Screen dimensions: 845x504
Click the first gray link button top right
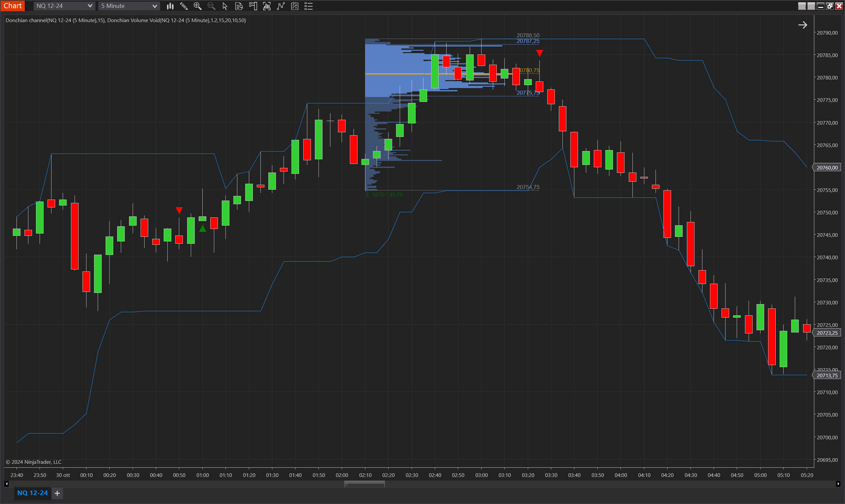click(x=802, y=6)
